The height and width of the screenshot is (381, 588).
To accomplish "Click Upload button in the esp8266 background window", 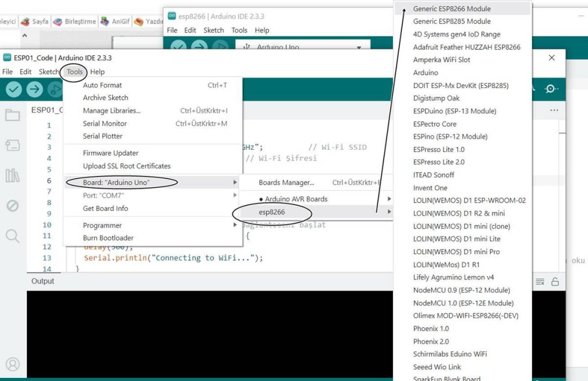I will [199, 46].
